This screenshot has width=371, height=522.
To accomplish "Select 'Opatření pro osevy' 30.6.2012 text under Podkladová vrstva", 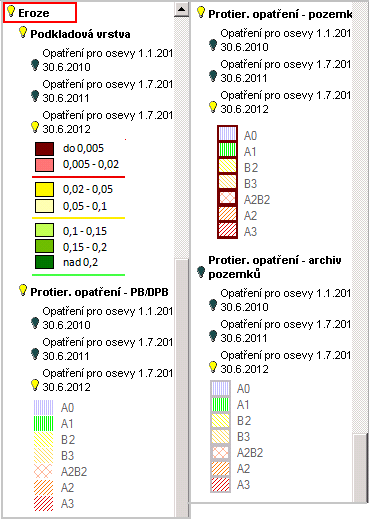I will 108,122.
